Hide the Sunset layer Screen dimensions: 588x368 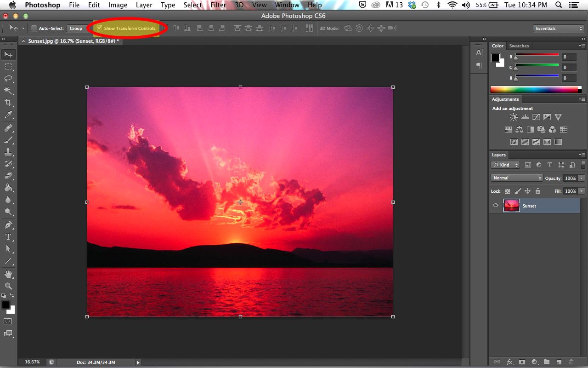(x=496, y=206)
